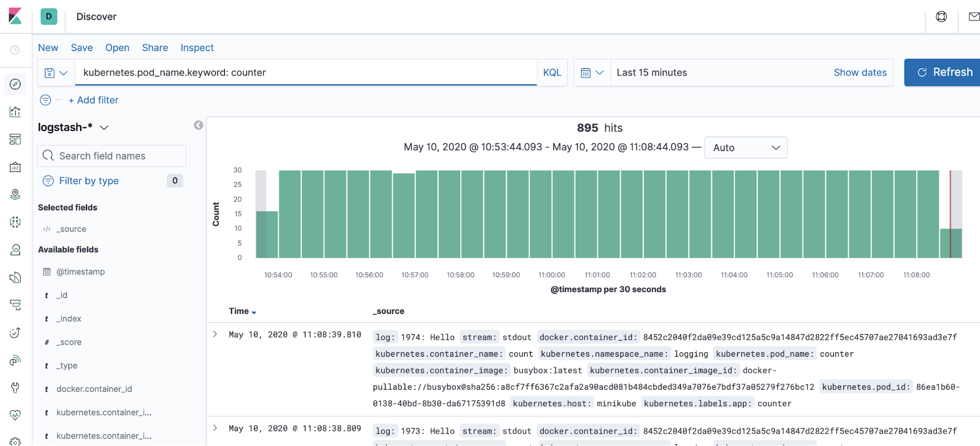
Task: Collapse the field sidebar arrow
Action: pos(198,125)
